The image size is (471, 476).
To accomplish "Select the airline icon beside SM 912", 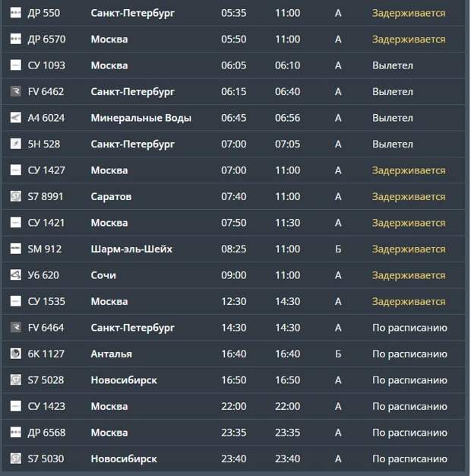I will pos(16,249).
